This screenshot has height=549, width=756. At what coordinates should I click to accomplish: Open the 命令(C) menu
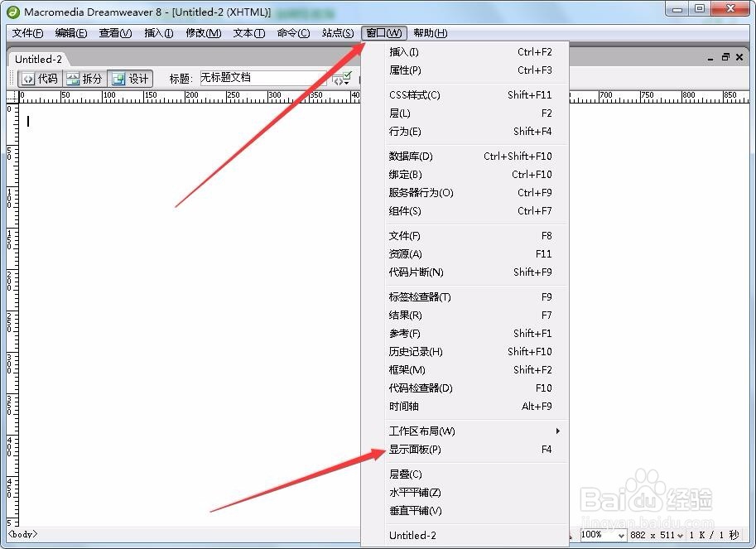(293, 33)
